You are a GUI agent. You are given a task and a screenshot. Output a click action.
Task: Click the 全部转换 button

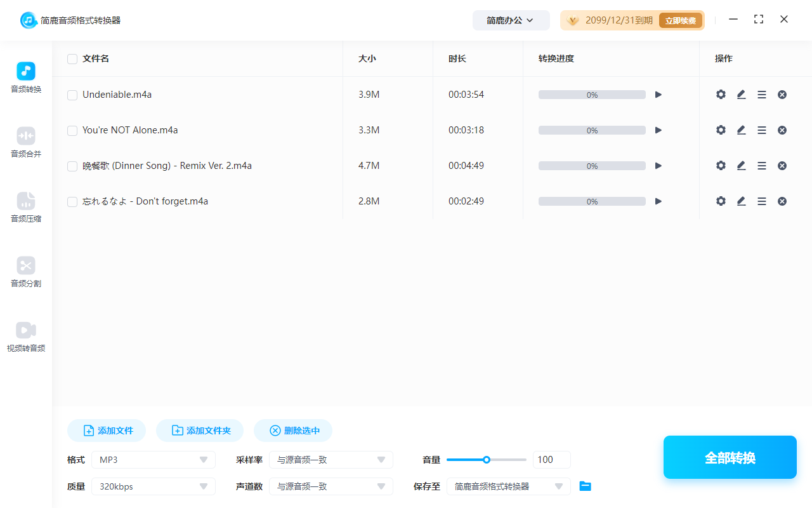(730, 457)
